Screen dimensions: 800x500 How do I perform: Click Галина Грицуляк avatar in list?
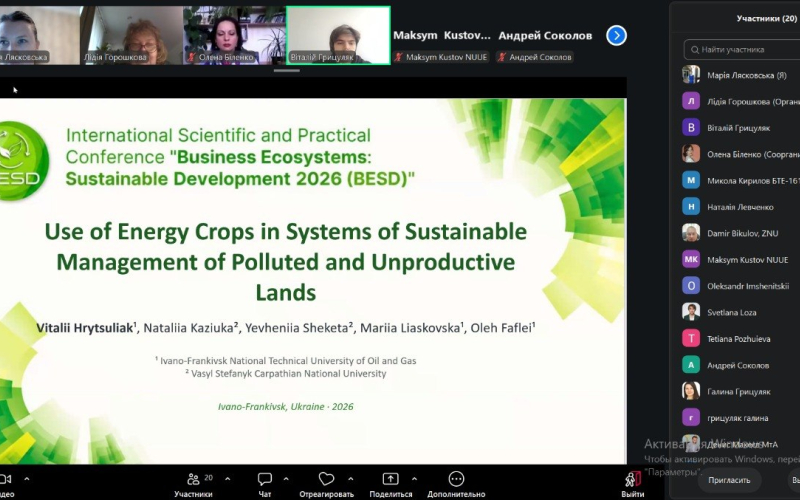point(691,391)
